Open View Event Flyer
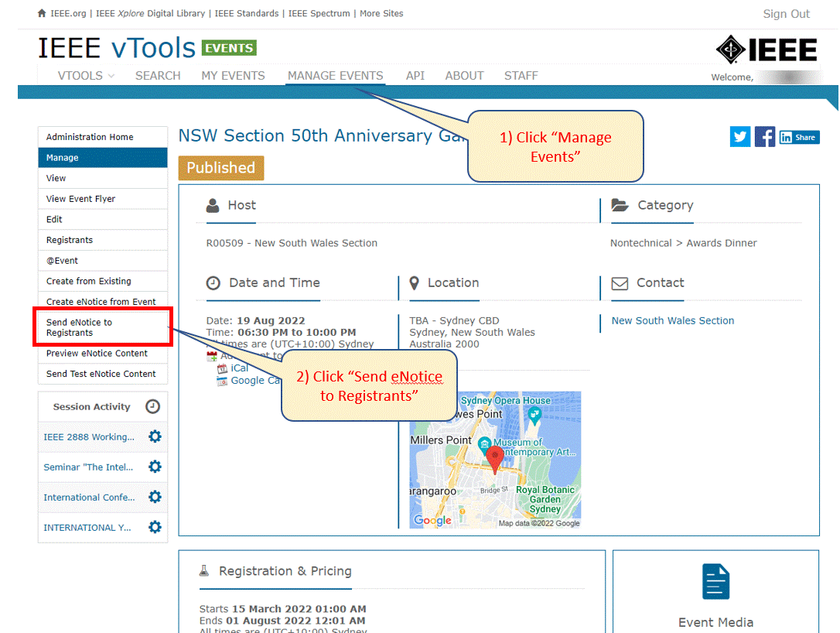Image resolution: width=840 pixels, height=633 pixels. coord(103,198)
